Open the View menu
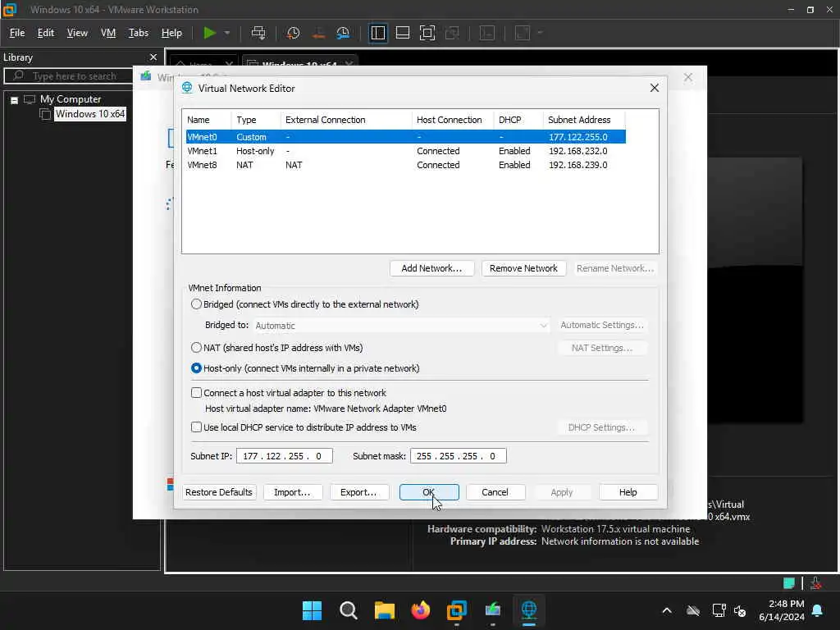This screenshot has width=840, height=630. [77, 33]
